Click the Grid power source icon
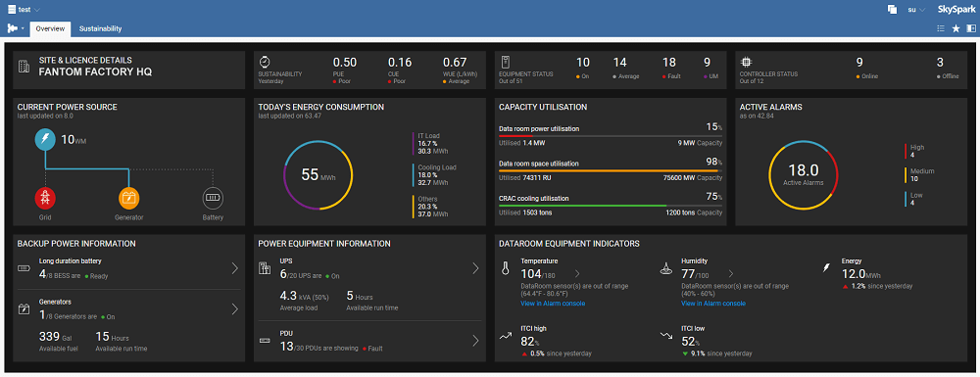 click(45, 199)
